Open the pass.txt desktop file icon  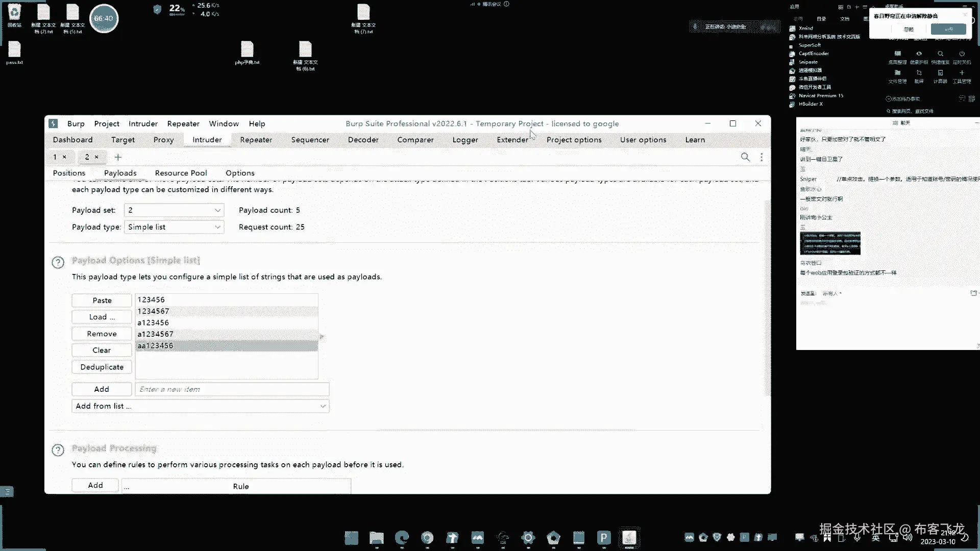point(14,51)
